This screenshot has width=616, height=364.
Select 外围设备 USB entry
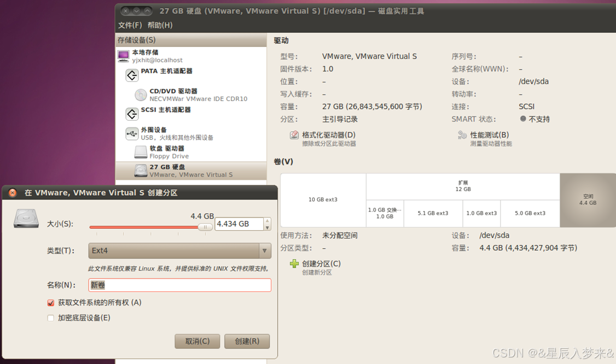191,133
